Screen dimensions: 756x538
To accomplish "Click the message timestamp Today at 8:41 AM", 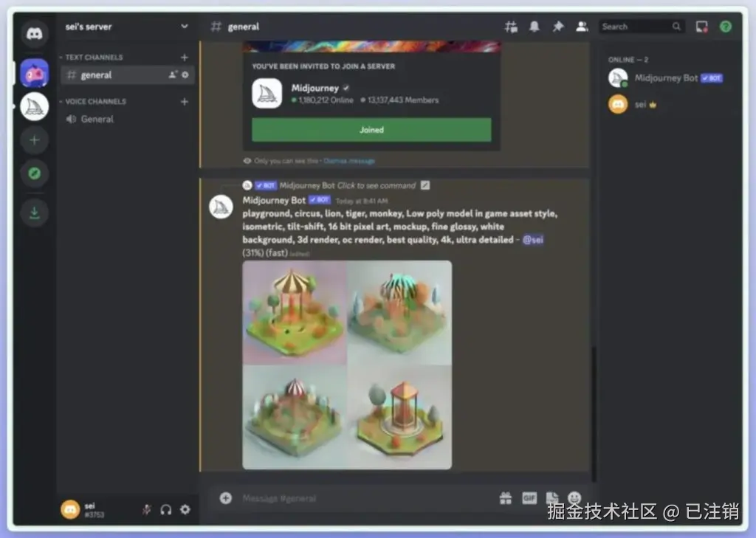I will click(362, 201).
